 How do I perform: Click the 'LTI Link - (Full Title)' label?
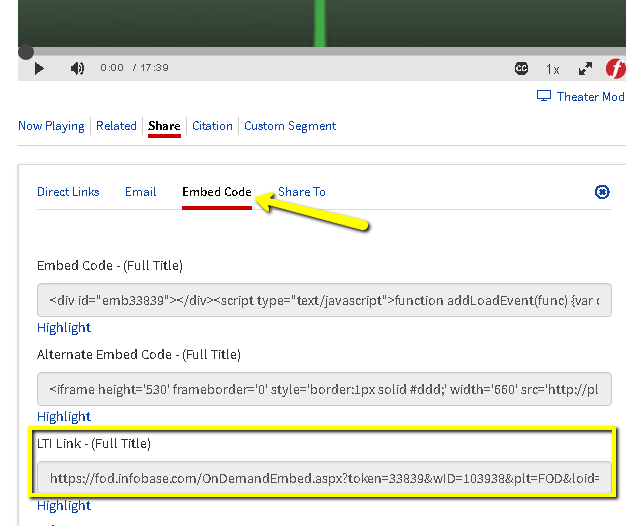tap(94, 444)
